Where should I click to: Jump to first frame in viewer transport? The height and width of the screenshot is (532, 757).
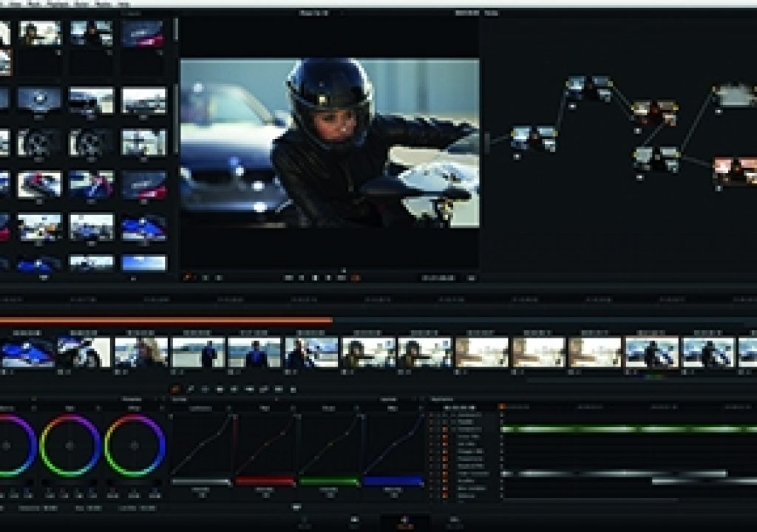[x=289, y=278]
